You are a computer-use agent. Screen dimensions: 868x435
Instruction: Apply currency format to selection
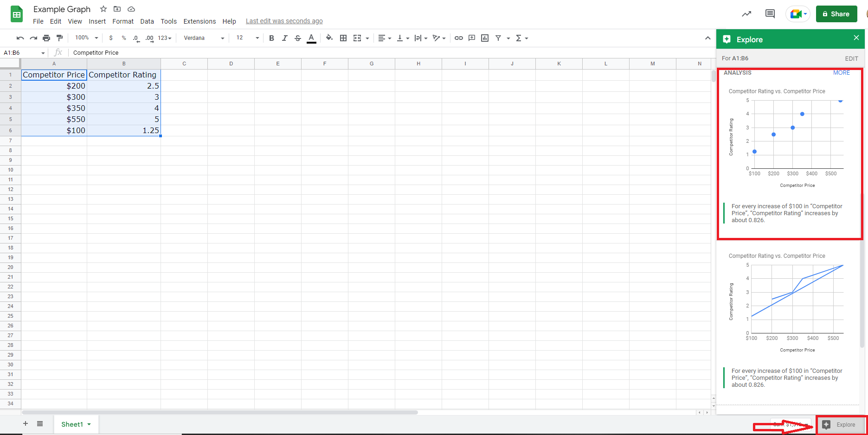111,38
